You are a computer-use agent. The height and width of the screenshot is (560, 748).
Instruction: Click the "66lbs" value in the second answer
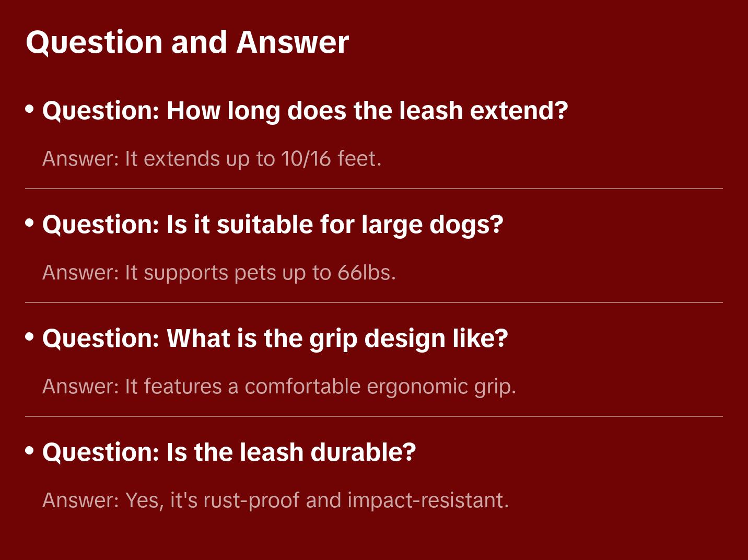coord(366,273)
